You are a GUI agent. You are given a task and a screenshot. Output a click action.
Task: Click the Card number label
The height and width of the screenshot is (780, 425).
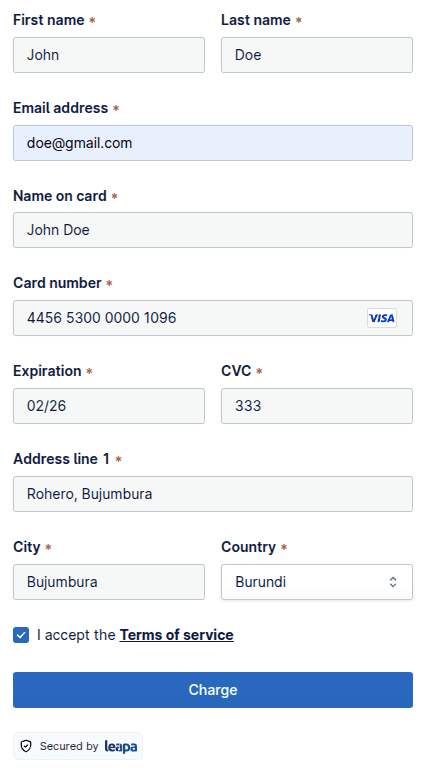coord(57,283)
